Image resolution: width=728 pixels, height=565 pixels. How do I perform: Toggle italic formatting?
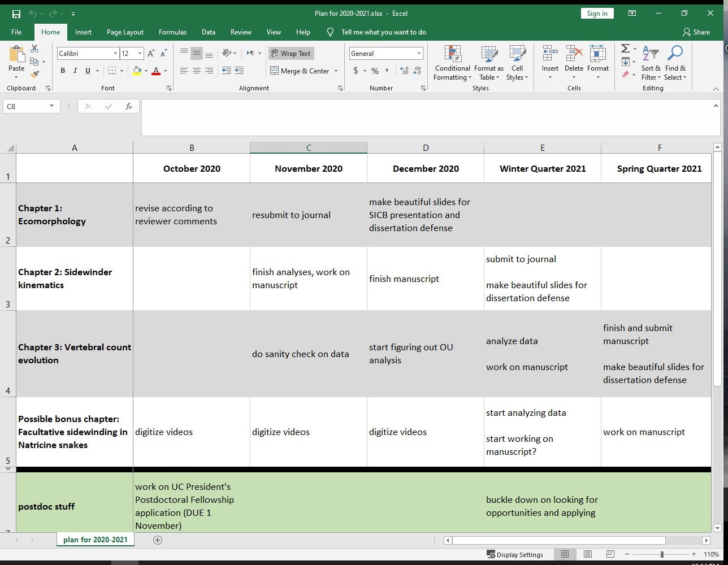tap(74, 70)
